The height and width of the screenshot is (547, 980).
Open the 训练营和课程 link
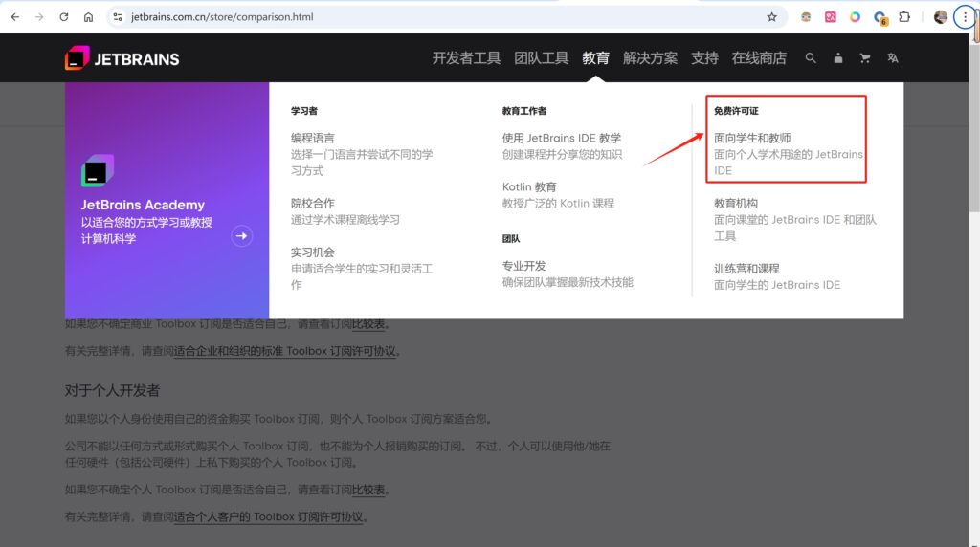[x=746, y=269]
